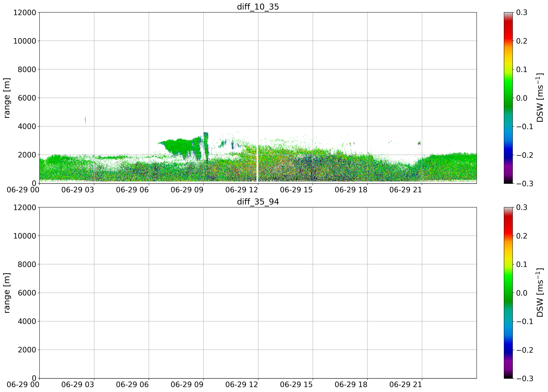Click the −0.3 tick on diff_10_35 colorbar

[x=525, y=184]
